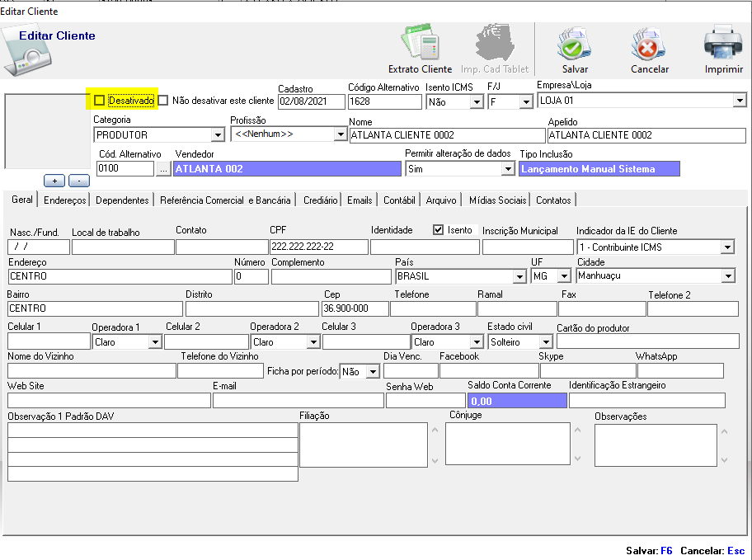
Task: Open the Ficha por período dropdown
Action: 374,371
